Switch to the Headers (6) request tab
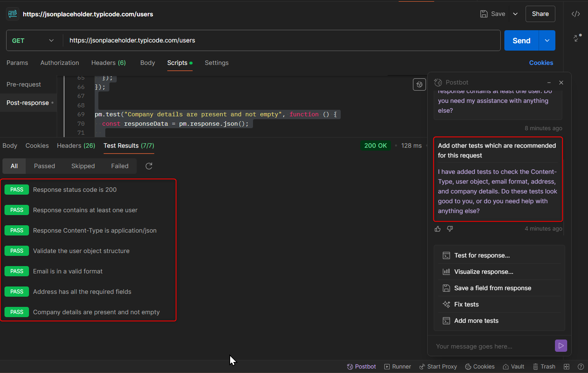588x373 pixels. coord(109,63)
